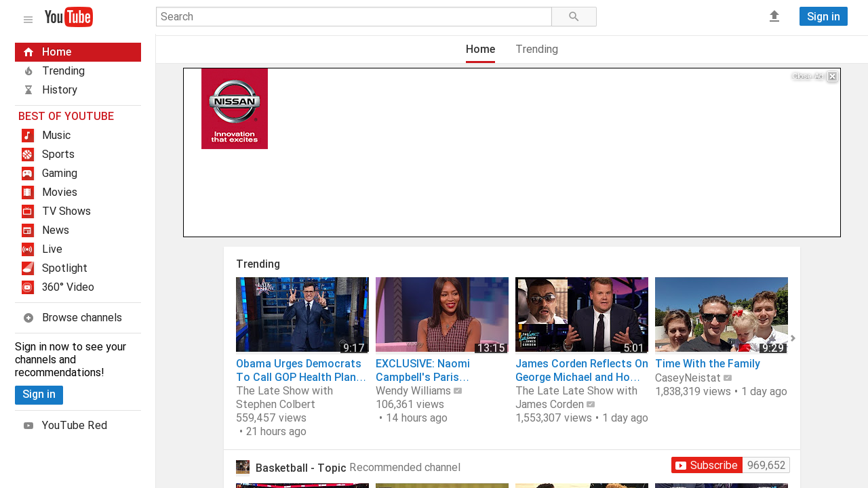
Task: Click the Spotlight icon in sidebar
Action: click(x=28, y=268)
